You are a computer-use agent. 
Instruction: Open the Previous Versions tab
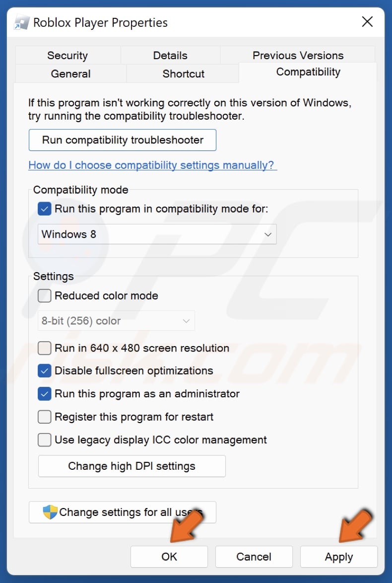click(x=297, y=55)
